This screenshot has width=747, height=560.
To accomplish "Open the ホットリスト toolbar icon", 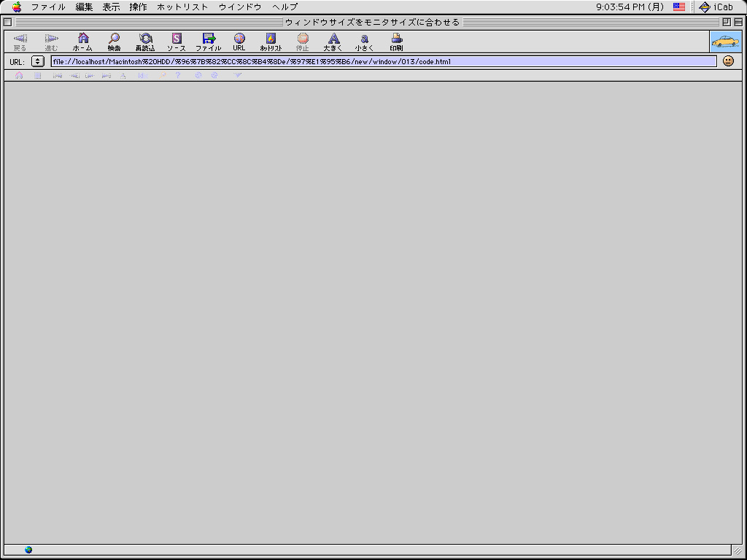I will 271,42.
